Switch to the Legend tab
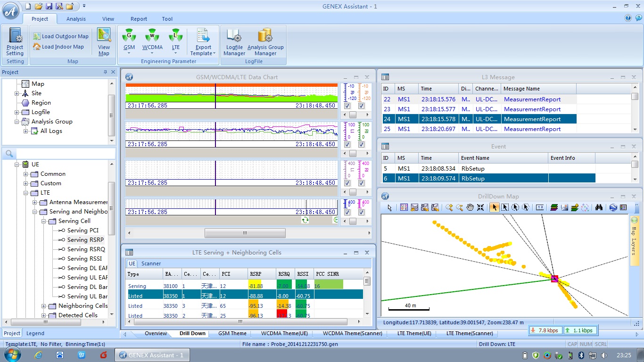Viewport: 644px width, 362px height. pyautogui.click(x=35, y=333)
